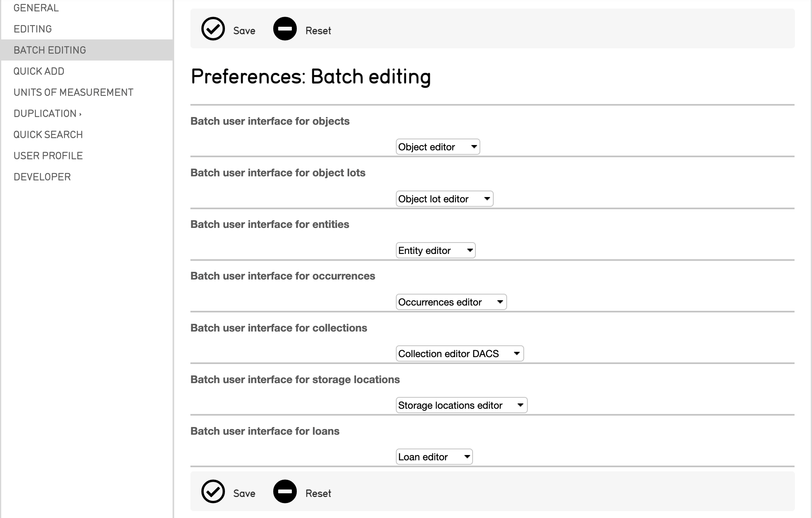Open the Object lot editor dropdown

tap(445, 199)
